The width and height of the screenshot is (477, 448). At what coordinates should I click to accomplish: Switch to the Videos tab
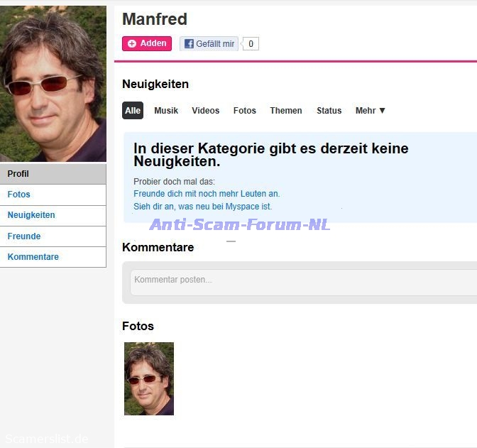206,111
